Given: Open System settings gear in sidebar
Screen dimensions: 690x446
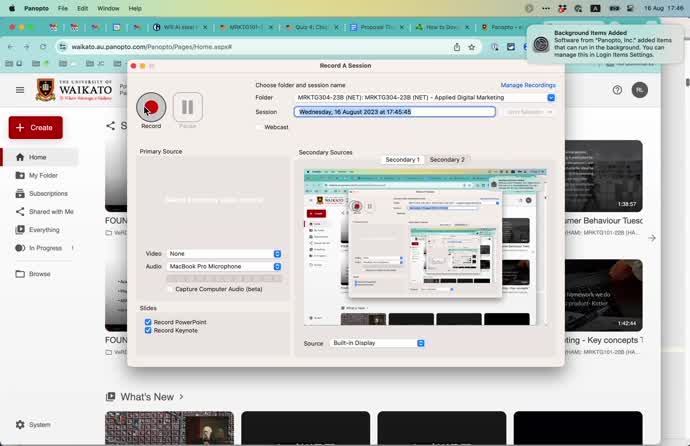Looking at the screenshot, I should 20,425.
